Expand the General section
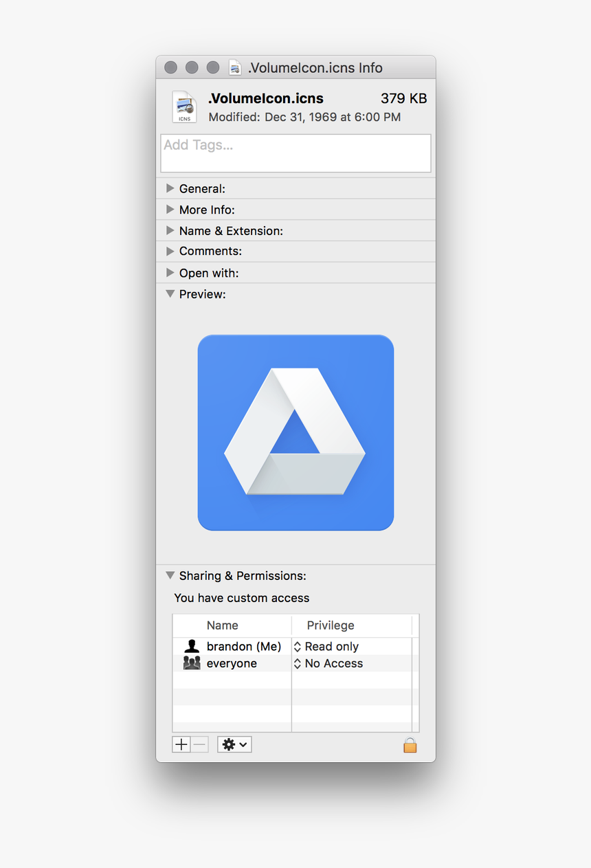The width and height of the screenshot is (591, 868). click(x=170, y=188)
